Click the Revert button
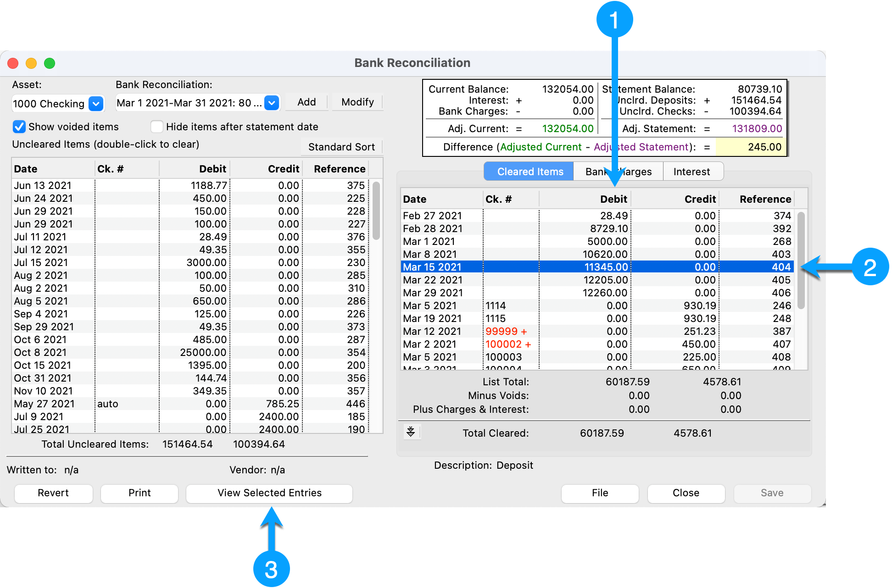 tap(53, 493)
